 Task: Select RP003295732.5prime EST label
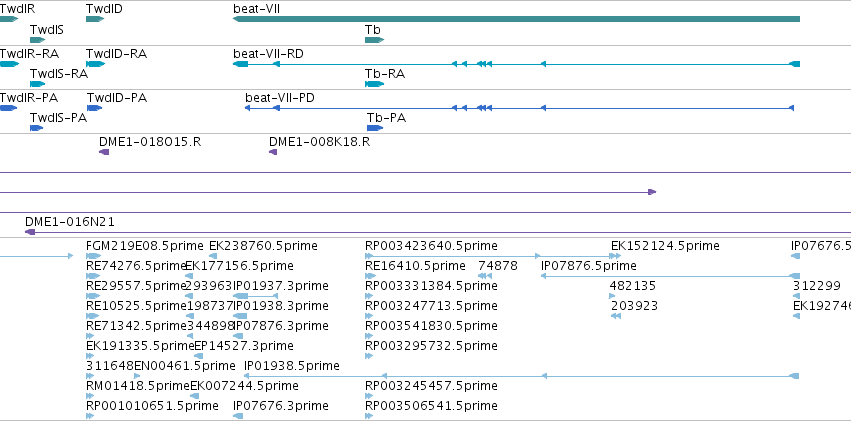431,346
